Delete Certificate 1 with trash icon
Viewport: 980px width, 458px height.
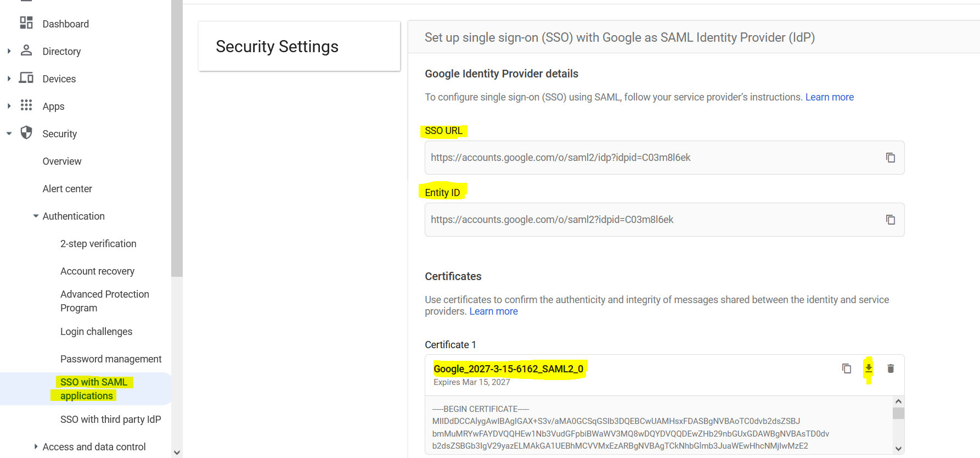tap(891, 368)
